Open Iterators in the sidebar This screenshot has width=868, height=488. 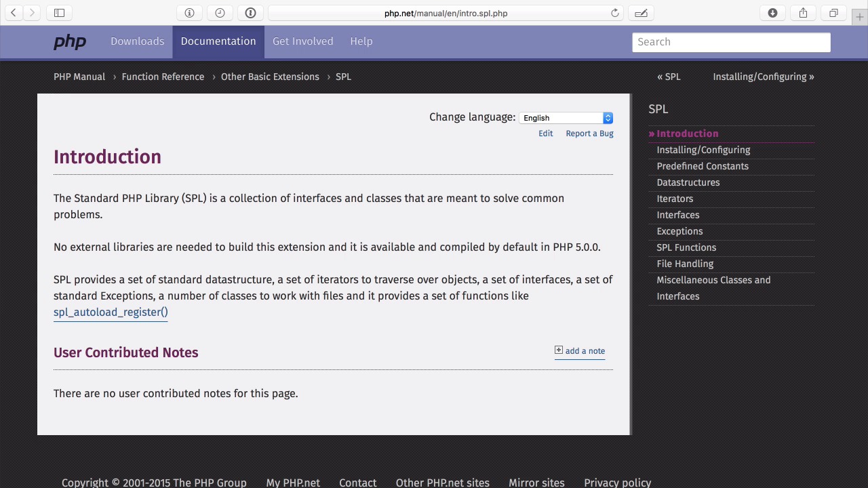[x=675, y=199]
